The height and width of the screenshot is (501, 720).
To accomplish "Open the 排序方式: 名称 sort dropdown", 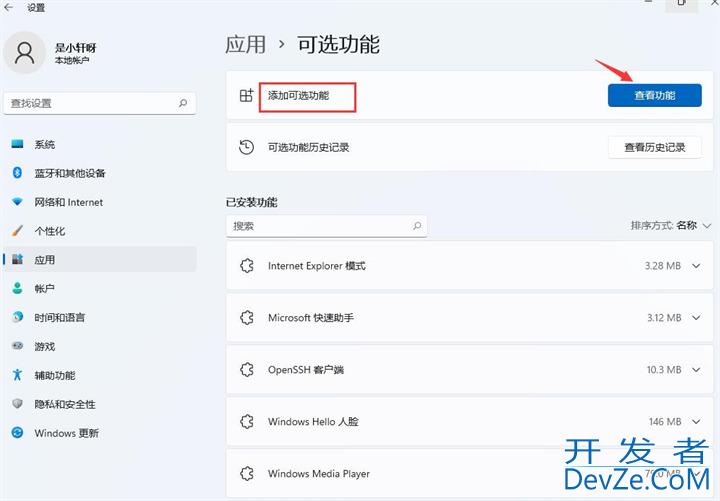I will pos(671,225).
